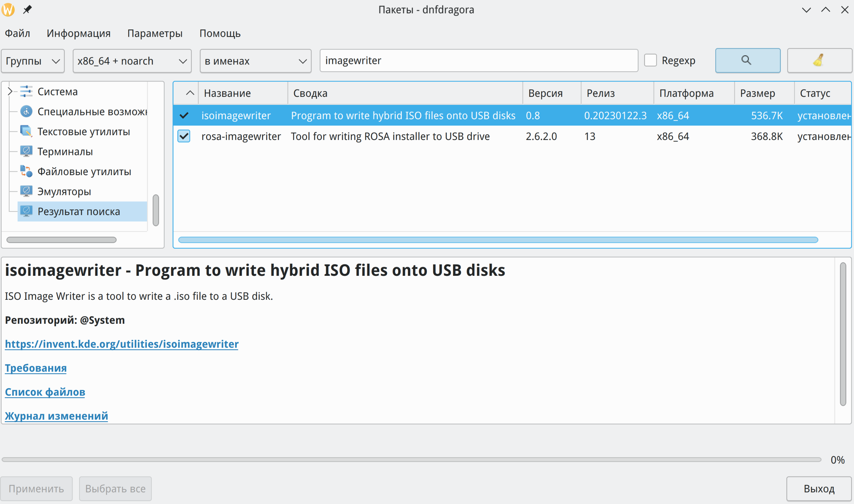Select the File utilities group icon
854x504 pixels.
[26, 171]
